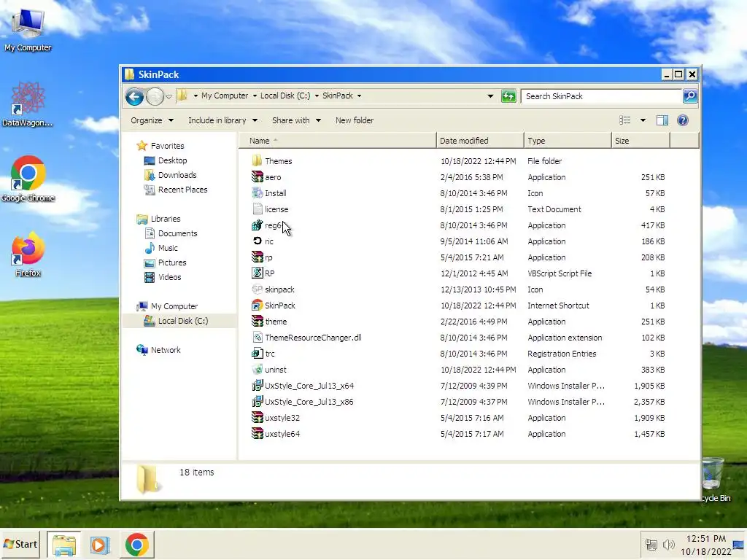The height and width of the screenshot is (560, 747).
Task: Select the aero application icon
Action: click(x=258, y=177)
